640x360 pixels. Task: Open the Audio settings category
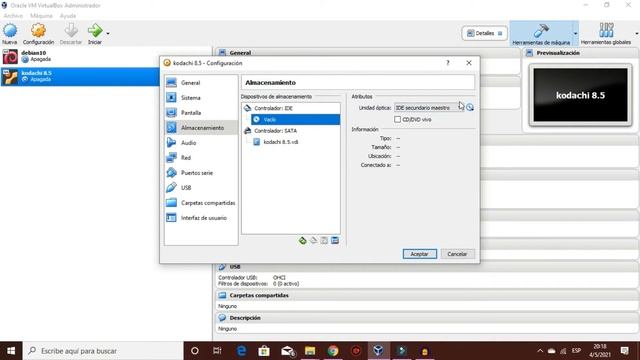pos(201,143)
